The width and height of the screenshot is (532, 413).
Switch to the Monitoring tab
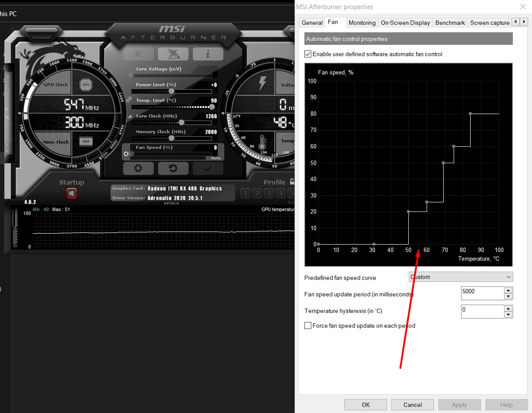click(362, 23)
